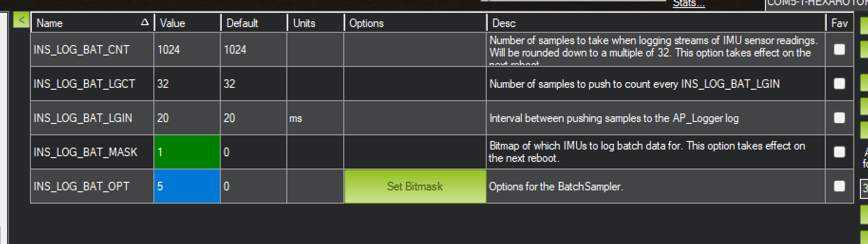Select the blue INS_LOG_BAT_OPT value cell

tap(187, 186)
